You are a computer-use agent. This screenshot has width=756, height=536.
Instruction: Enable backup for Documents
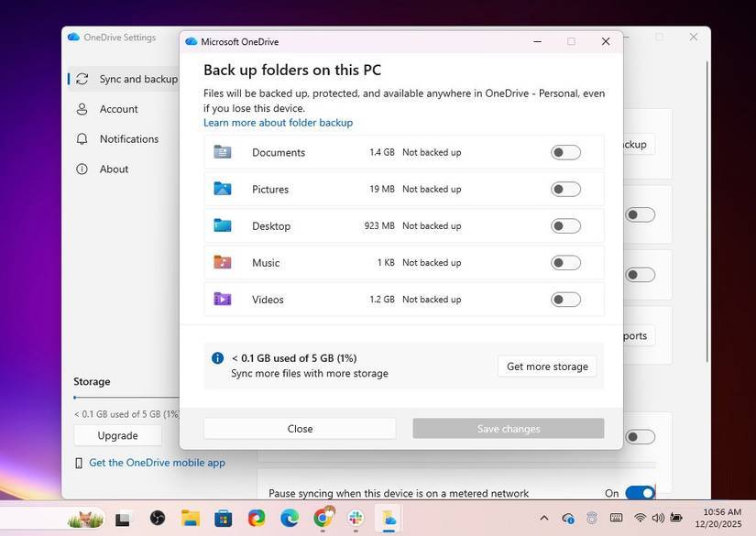(565, 152)
